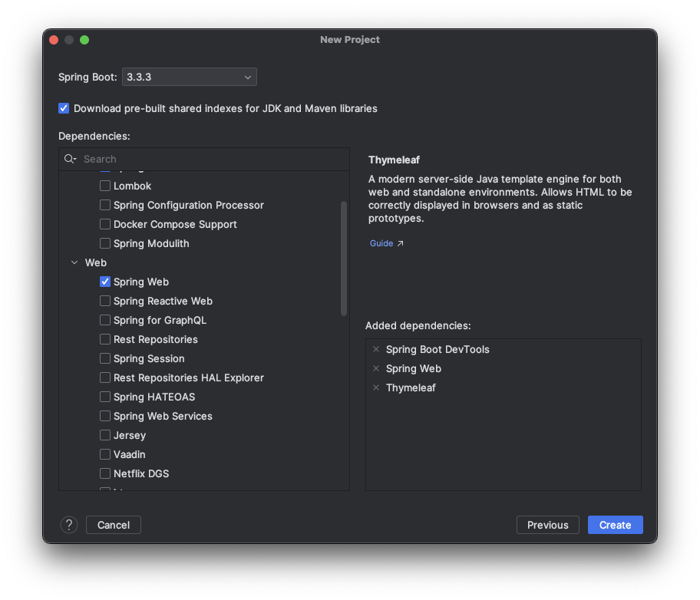Viewport: 700px width, 600px height.
Task: Collapse the Web category chevron
Action: 74,262
